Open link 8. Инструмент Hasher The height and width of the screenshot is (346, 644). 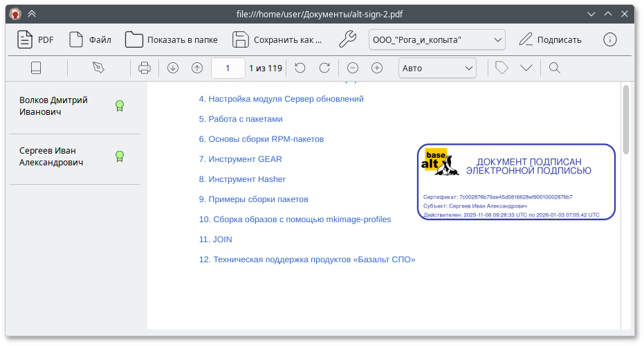click(242, 180)
